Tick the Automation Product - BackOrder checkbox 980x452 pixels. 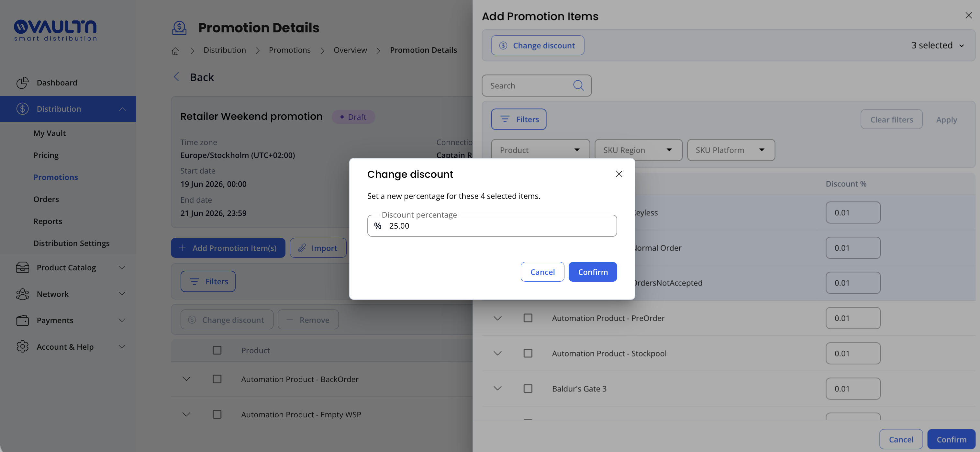[217, 379]
